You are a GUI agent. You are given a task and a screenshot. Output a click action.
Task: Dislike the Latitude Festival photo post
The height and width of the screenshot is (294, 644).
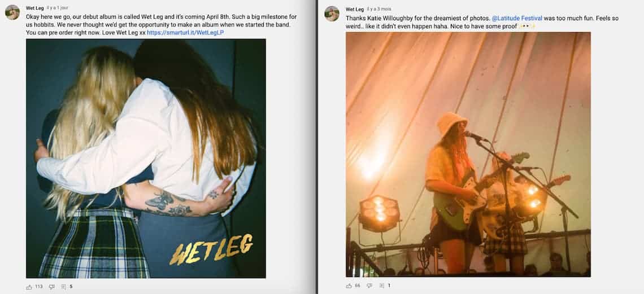369,286
